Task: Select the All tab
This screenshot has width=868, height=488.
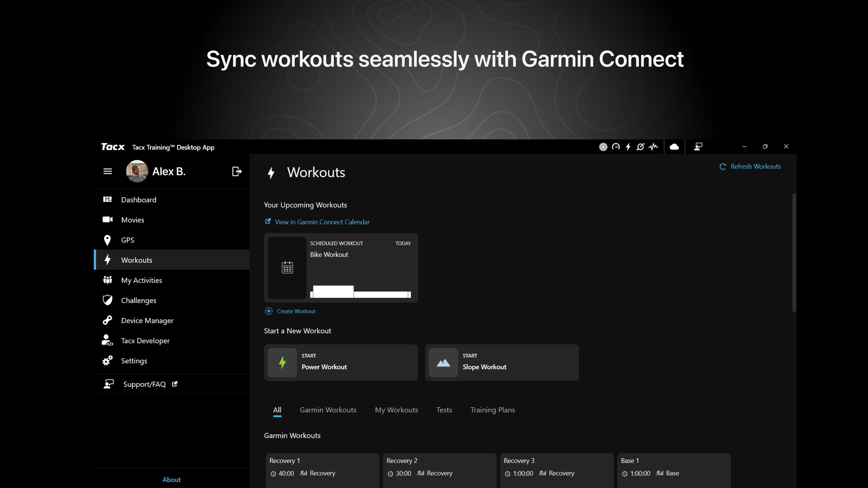Action: (x=277, y=410)
